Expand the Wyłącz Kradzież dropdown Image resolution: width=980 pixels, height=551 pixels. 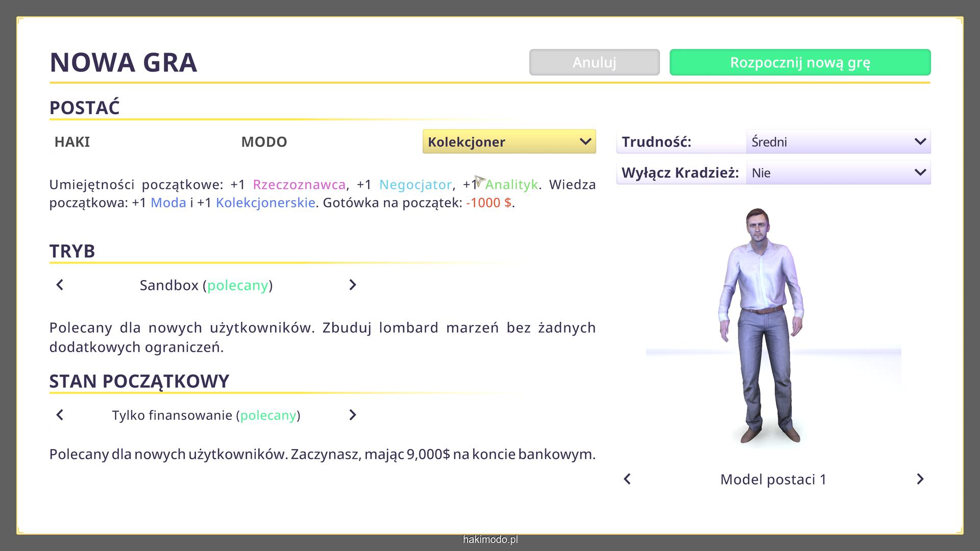click(838, 172)
